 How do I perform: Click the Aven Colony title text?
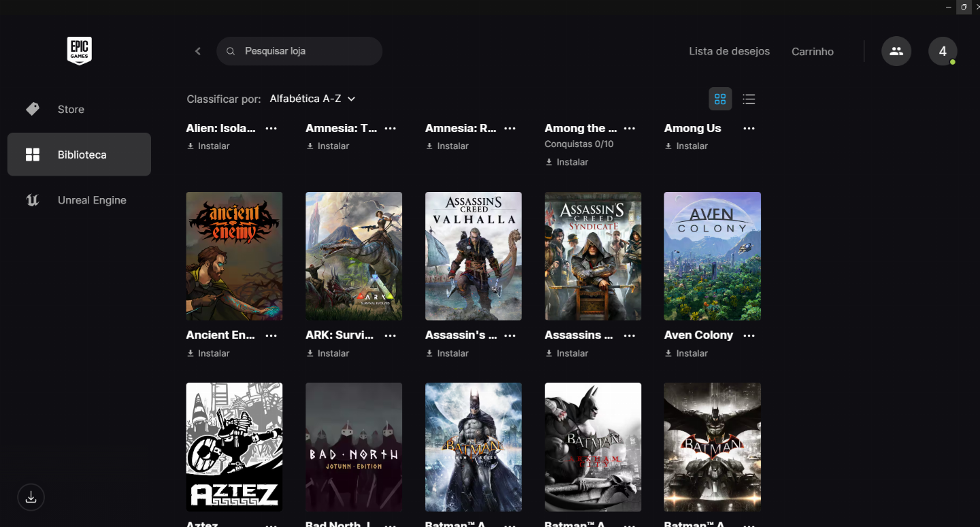tap(698, 335)
